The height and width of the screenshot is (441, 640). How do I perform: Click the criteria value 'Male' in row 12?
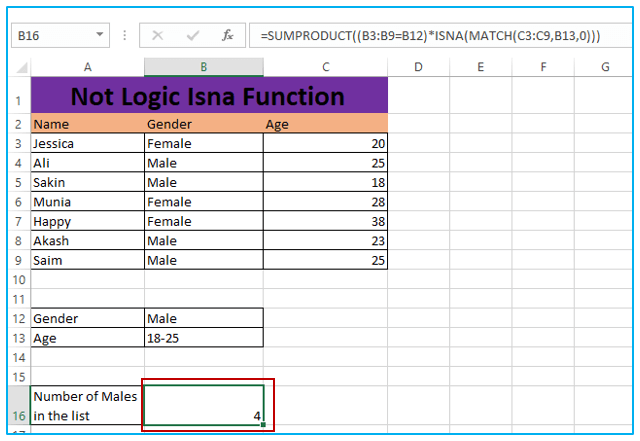[204, 318]
